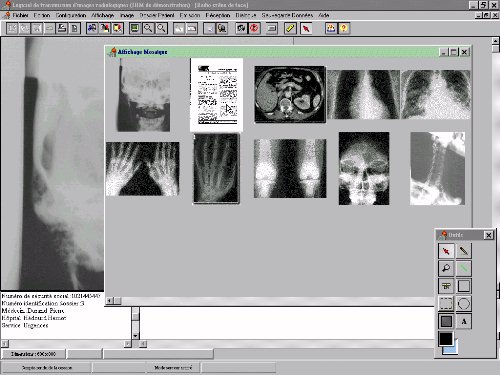Select the empty rectangle tool in Outils palette
Screen dimensions: 500x375
pos(464,286)
